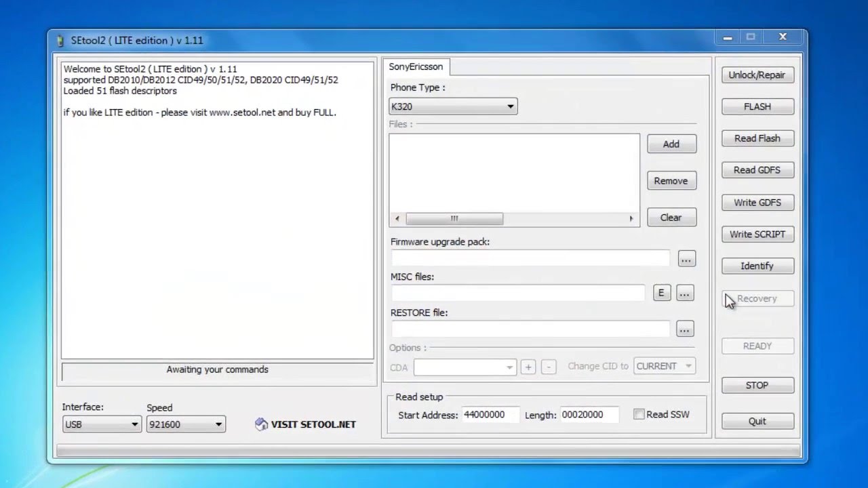
Task: Click the SEtool2 title bar phone icon
Action: click(60, 41)
